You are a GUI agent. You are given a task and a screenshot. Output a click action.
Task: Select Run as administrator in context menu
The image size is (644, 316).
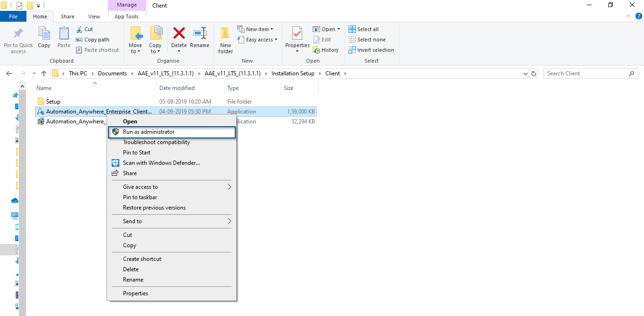tap(149, 132)
